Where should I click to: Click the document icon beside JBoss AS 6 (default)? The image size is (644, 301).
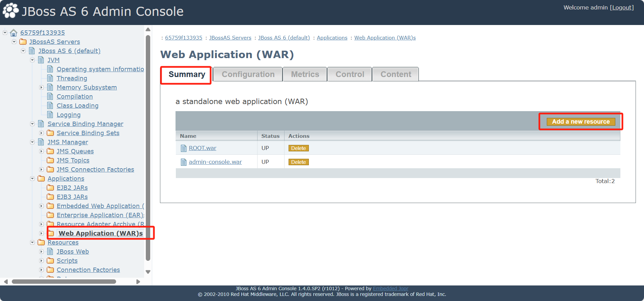32,51
